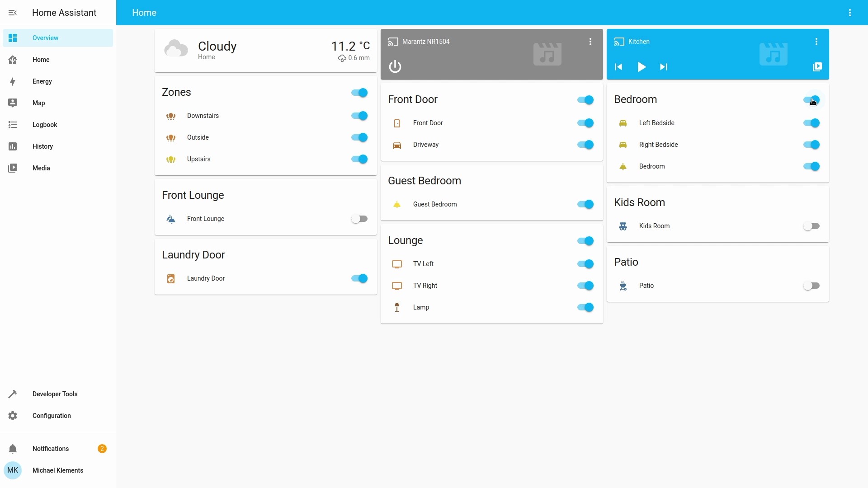Viewport: 868px width, 488px height.
Task: Open Kitchen media browser icon
Action: pos(817,67)
